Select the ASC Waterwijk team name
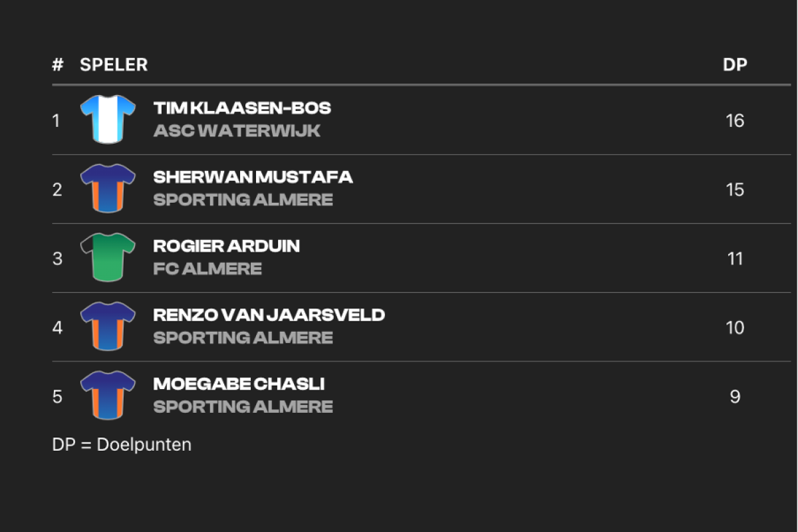 pos(237,131)
